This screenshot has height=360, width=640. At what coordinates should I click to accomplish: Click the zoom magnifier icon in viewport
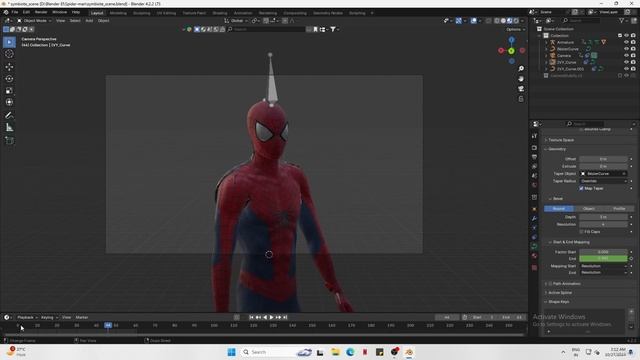[x=521, y=69]
